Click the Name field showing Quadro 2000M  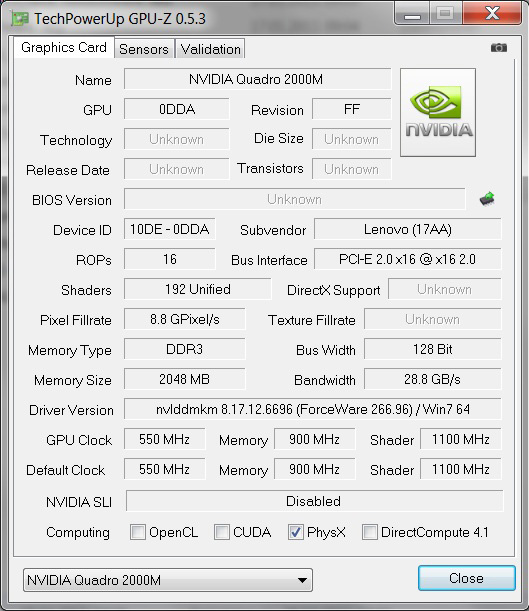pos(257,79)
